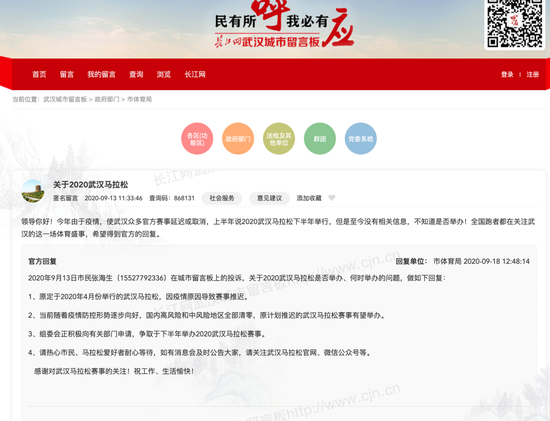Click the 注册 link
Screen dimensions: 550x421
tap(532, 74)
